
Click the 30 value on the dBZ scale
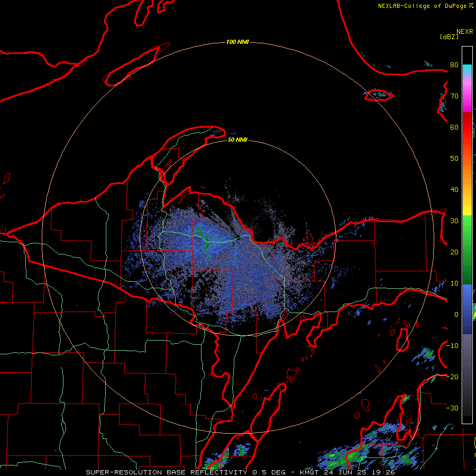click(454, 221)
